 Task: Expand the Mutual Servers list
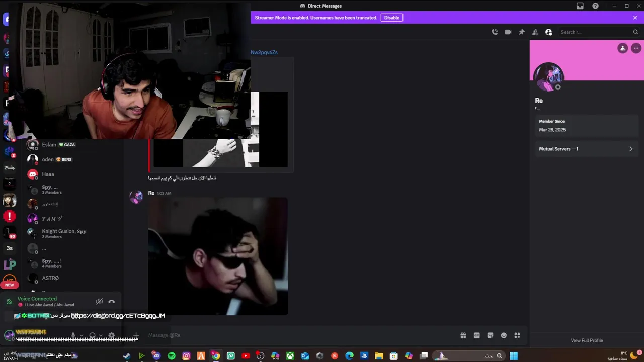coord(586,149)
